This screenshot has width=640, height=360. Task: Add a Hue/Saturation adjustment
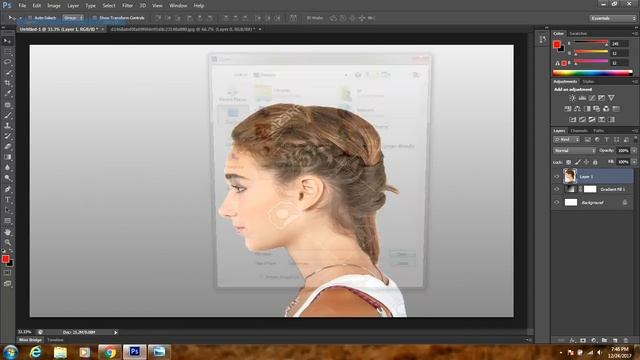coord(568,109)
